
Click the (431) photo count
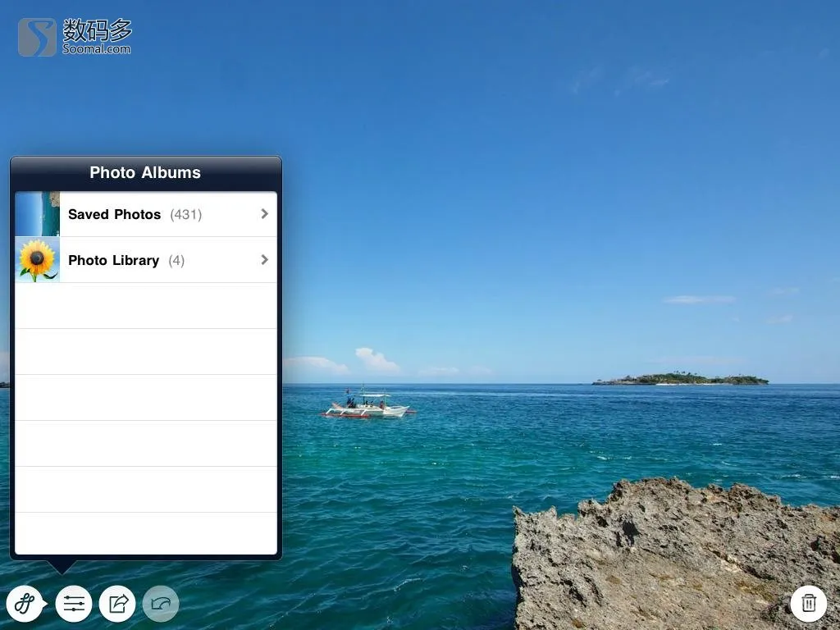[186, 215]
